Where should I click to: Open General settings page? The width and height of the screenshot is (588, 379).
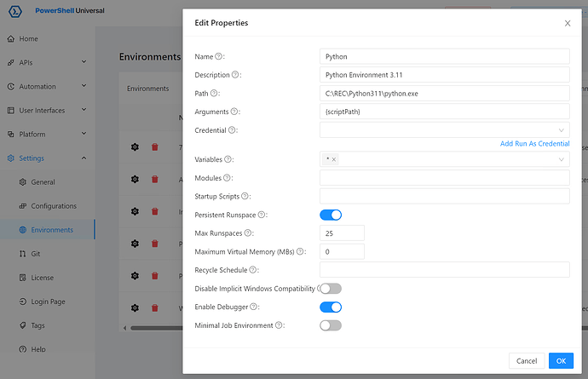(47, 182)
